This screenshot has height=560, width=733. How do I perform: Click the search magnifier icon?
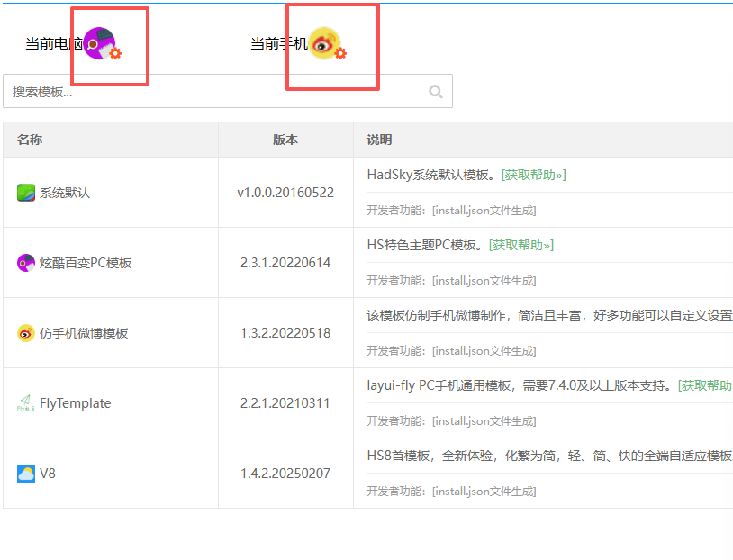coord(436,91)
